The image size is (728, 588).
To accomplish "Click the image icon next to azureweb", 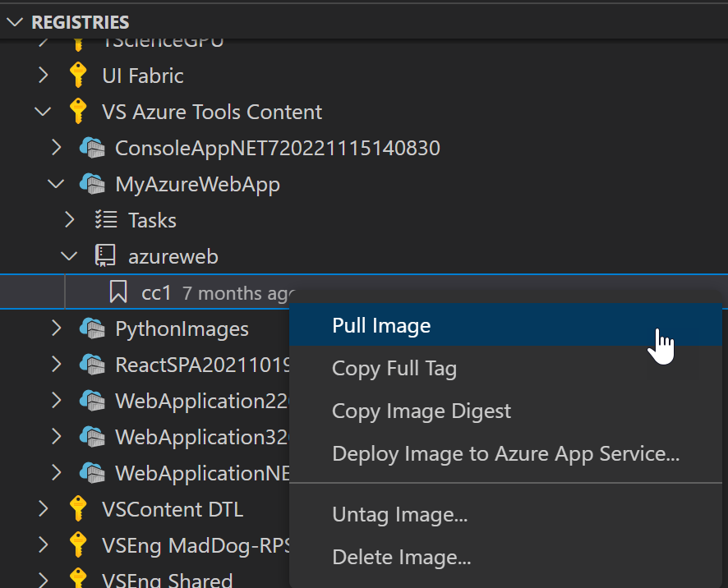I will [x=105, y=255].
